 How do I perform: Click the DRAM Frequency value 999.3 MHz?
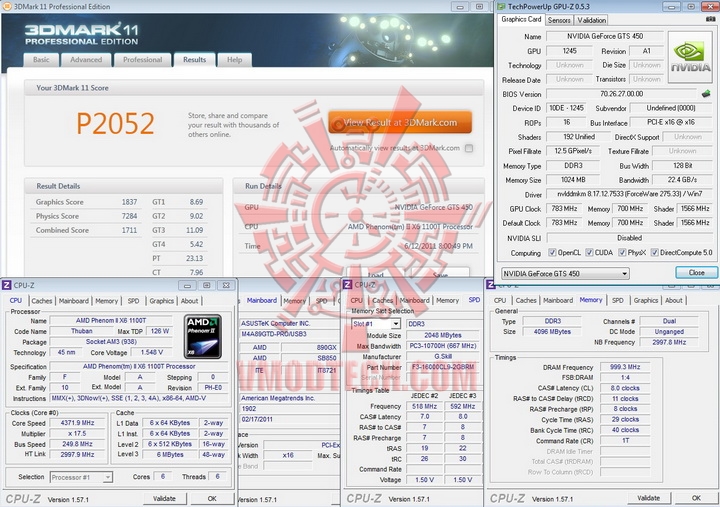coord(625,367)
